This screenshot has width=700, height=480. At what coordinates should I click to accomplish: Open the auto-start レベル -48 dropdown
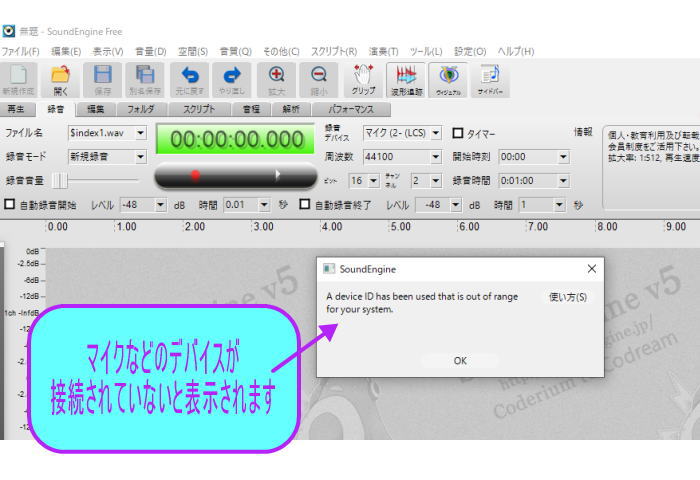click(x=161, y=205)
